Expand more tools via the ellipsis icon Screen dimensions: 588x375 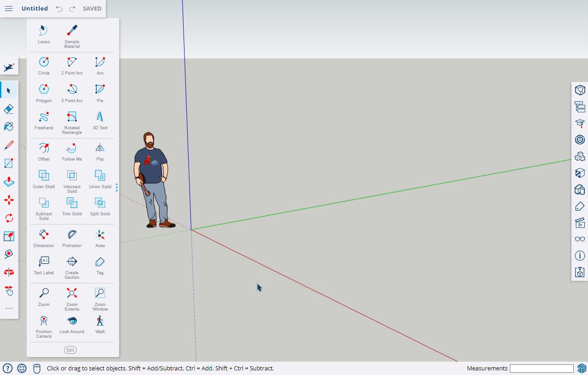coord(9,308)
